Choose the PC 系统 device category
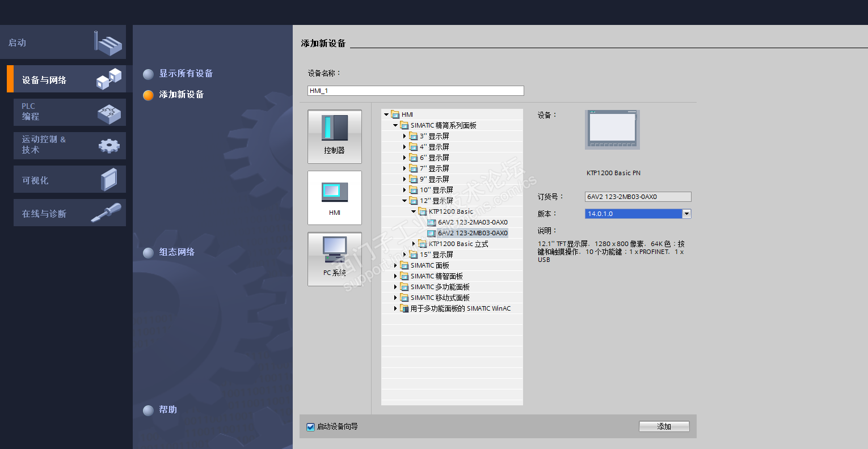The width and height of the screenshot is (868, 449). 335,259
